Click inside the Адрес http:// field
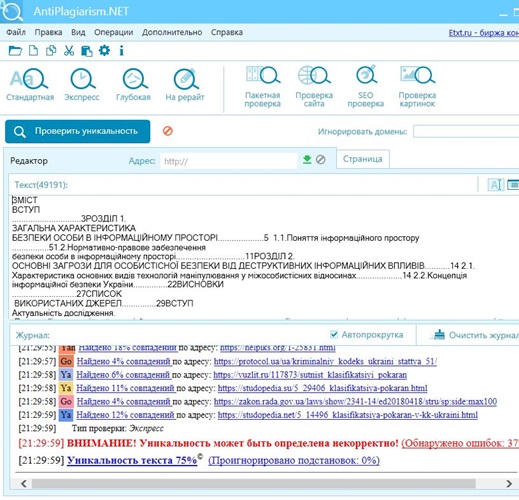 pyautogui.click(x=229, y=161)
